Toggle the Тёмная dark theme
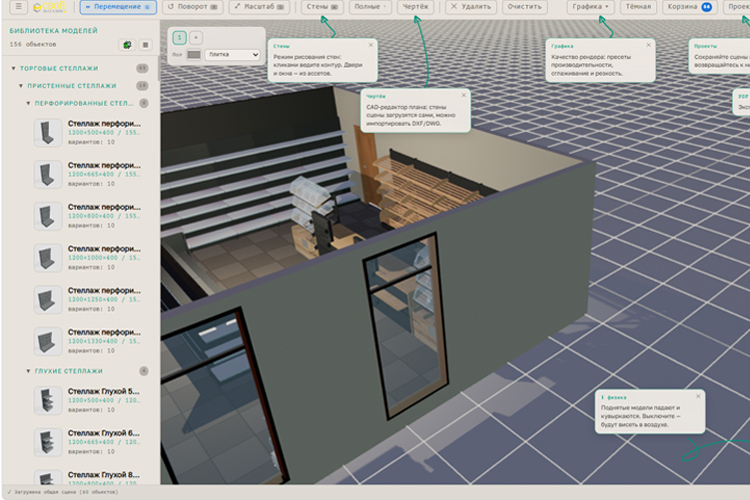Screen dimensions: 750x500 (638, 7)
